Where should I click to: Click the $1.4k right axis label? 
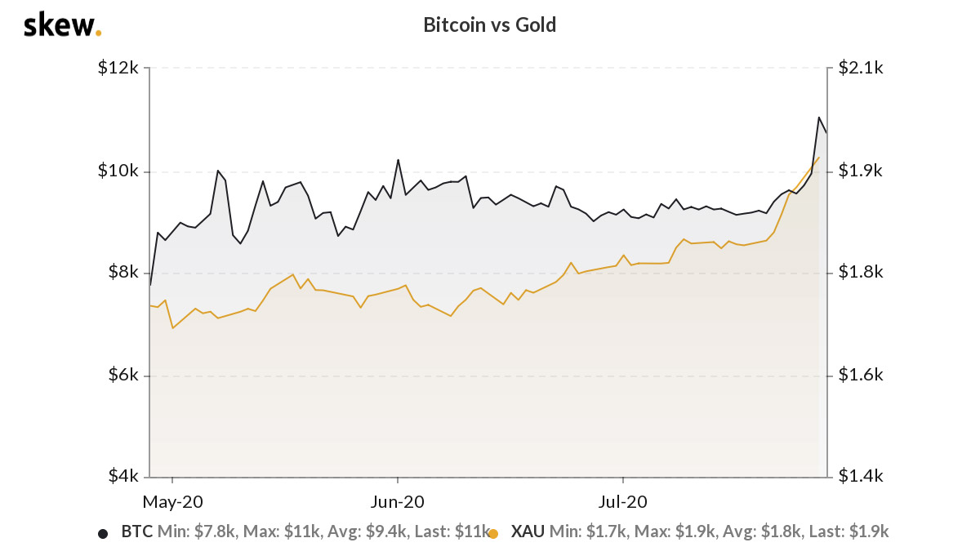click(861, 477)
